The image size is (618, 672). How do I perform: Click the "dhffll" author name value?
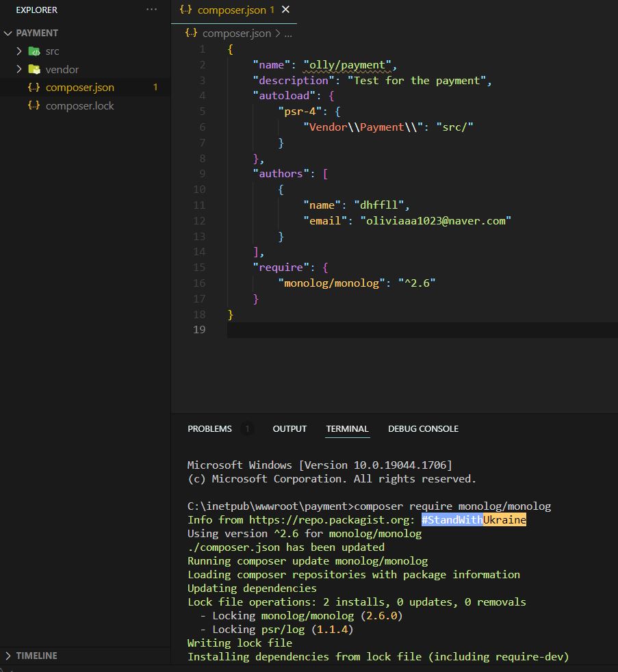(379, 205)
